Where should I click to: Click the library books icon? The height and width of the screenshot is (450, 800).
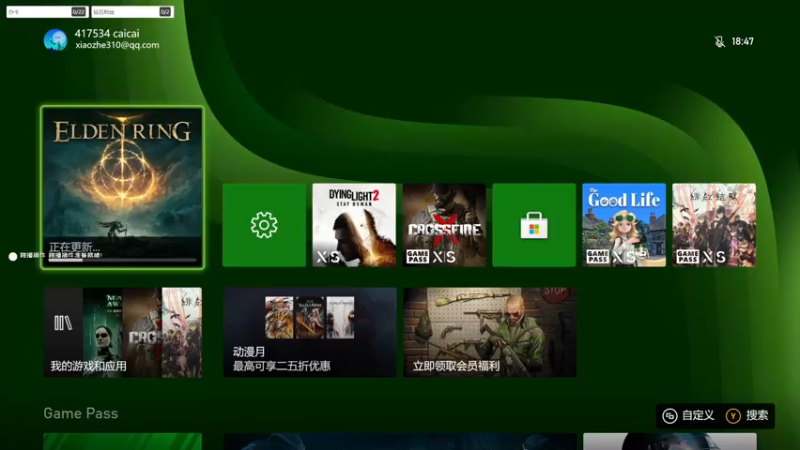63,323
